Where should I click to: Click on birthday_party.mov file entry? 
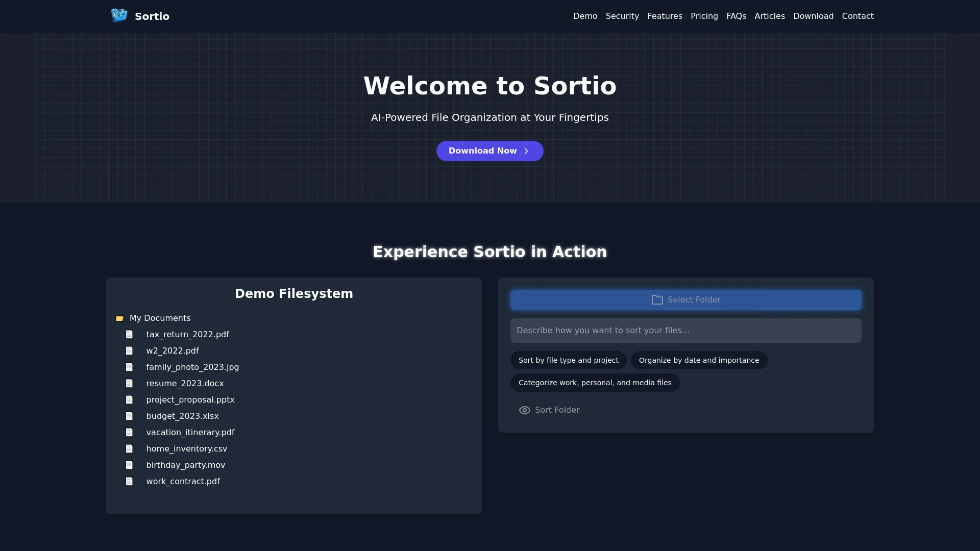tap(185, 465)
